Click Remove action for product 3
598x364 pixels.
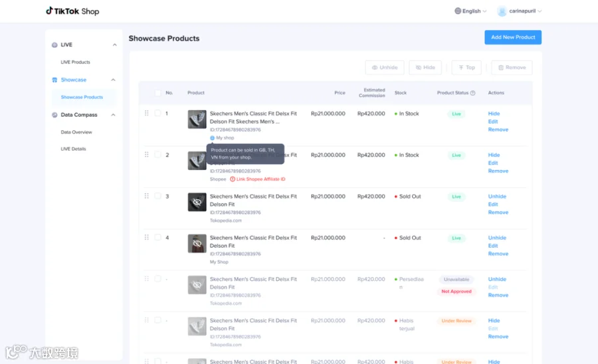point(498,213)
